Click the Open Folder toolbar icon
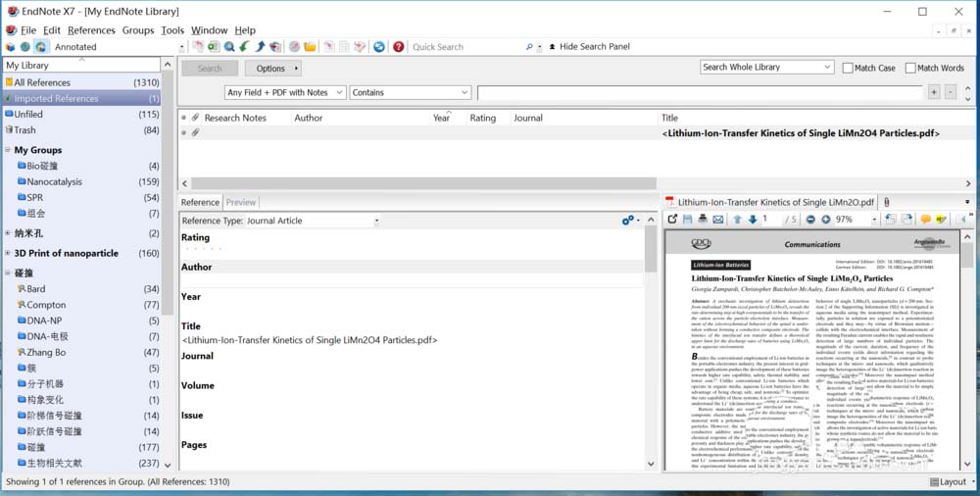This screenshot has height=496, width=980. (x=310, y=47)
